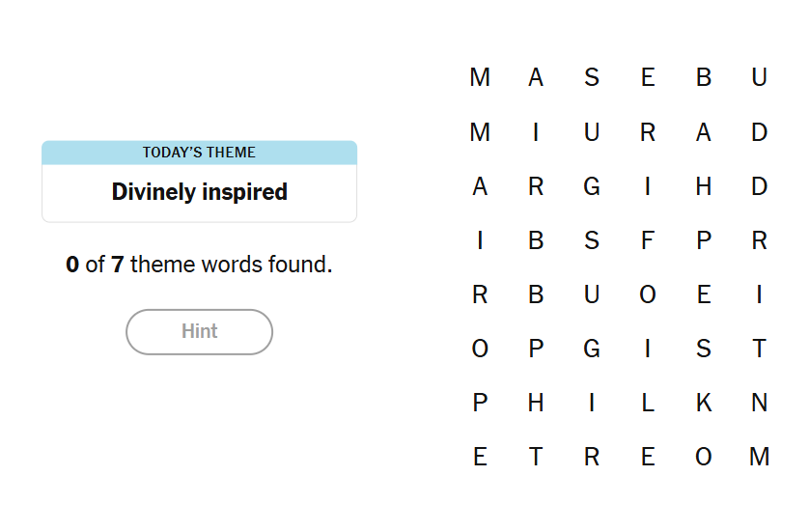Tap the T directly above letter N

pos(760,350)
